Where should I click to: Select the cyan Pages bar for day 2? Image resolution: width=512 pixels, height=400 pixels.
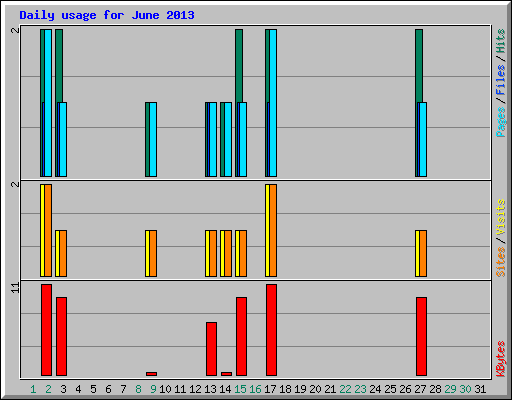(48, 103)
